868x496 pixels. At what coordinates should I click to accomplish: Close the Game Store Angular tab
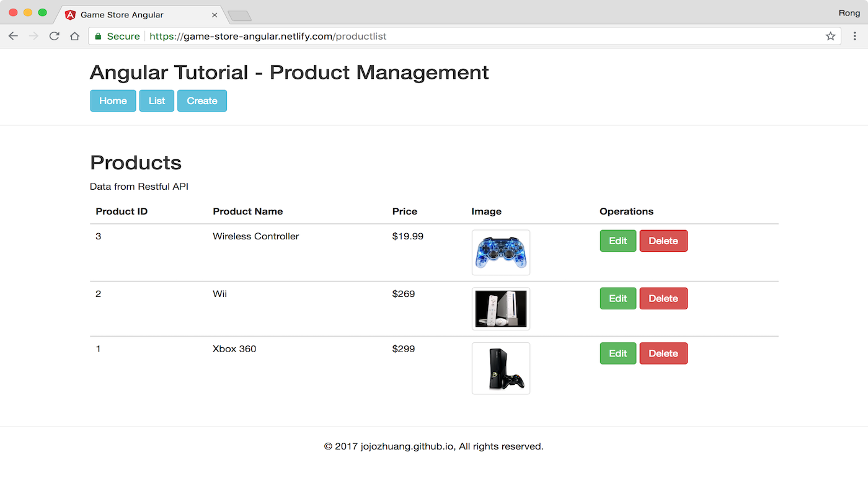point(215,15)
